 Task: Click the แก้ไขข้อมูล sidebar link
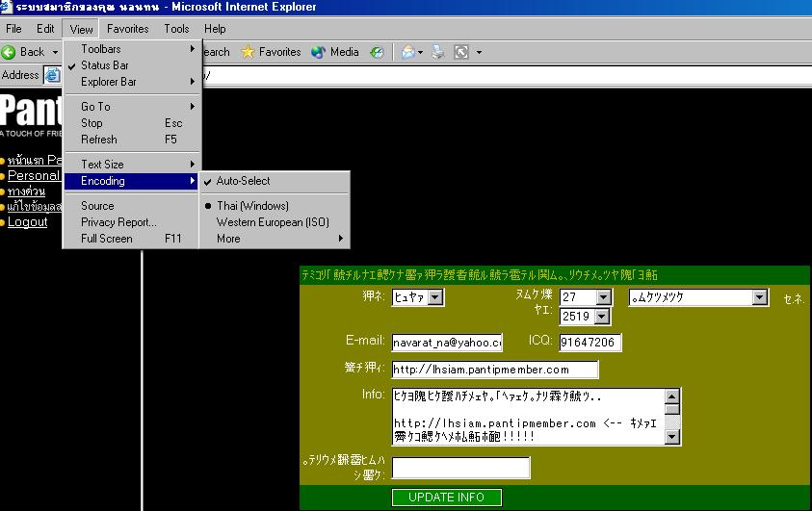[34, 206]
